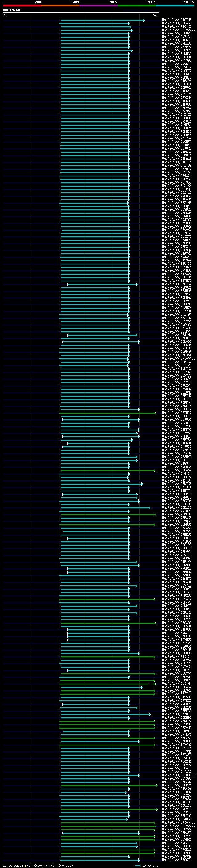Open hit UniRef100_A8MLD5
The width and height of the screenshot is (197, 868).
click(x=177, y=514)
